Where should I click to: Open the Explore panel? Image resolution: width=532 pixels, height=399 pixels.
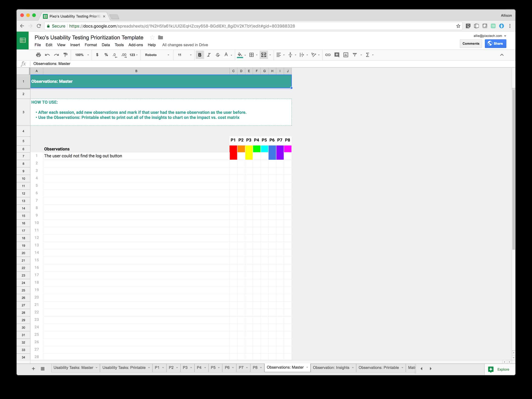tap(499, 369)
